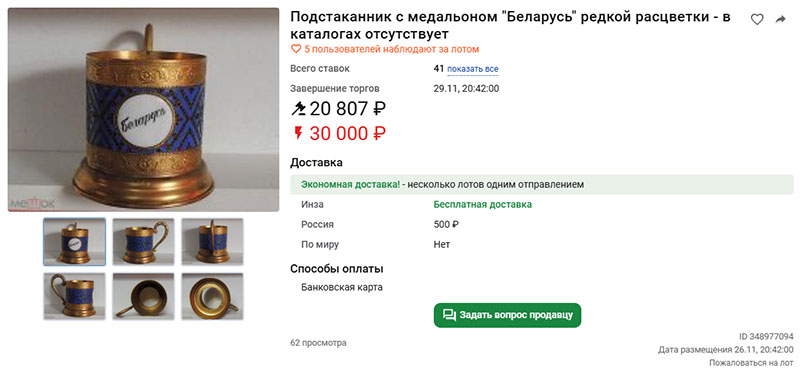
Task: Open the main cup holder photo
Action: 143,110
